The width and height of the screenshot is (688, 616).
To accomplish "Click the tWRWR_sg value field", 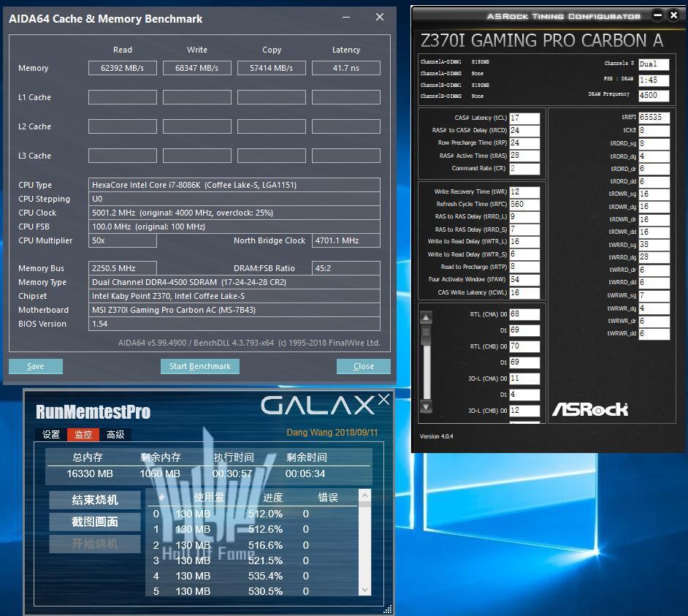I will tap(654, 295).
